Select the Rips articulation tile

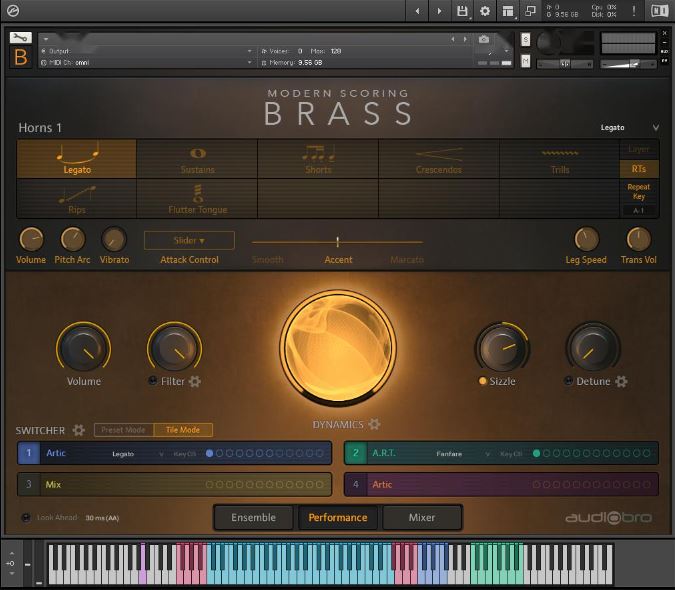(77, 199)
